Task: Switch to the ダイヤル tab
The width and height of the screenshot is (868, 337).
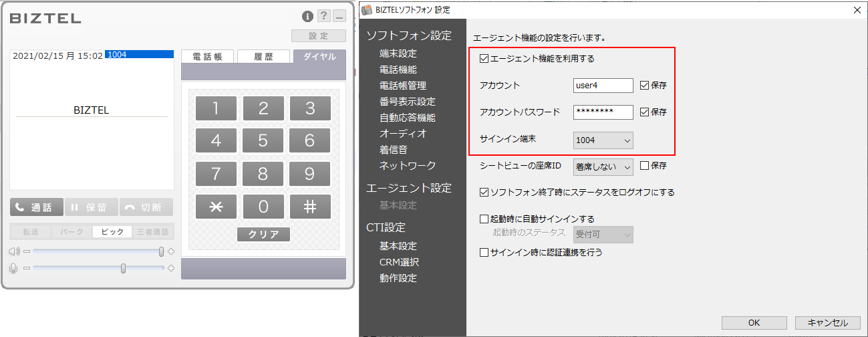Action: coord(319,57)
